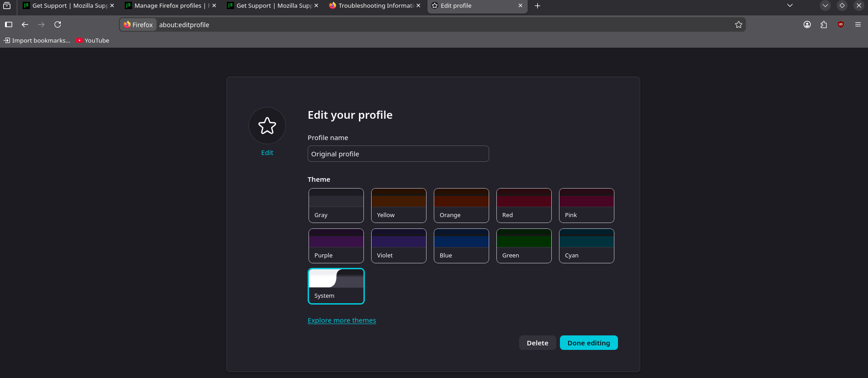868x378 pixels.
Task: Pick the Orange theme swatch
Action: pos(461,205)
